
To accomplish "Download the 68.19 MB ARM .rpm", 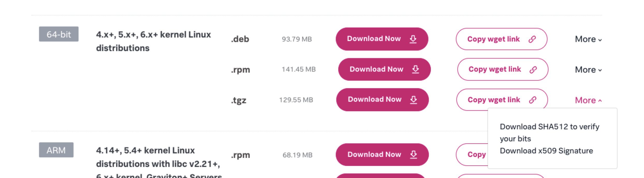I will pos(382,155).
